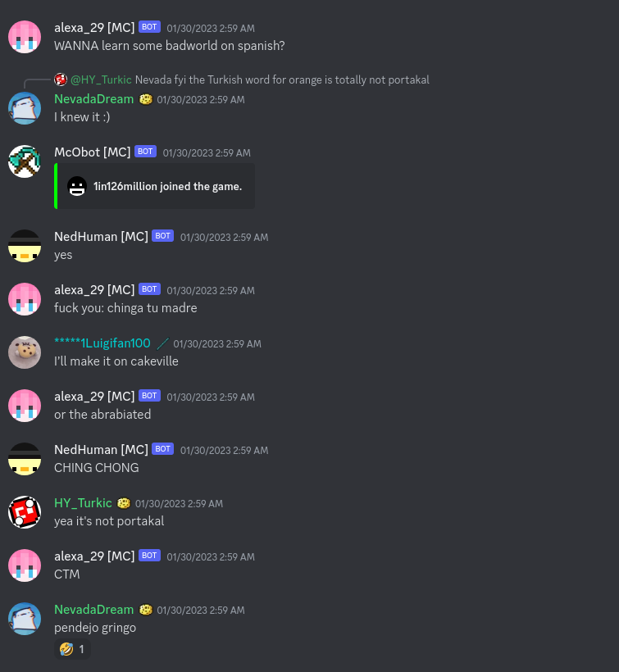Click the cookie badge next to HY_Turkic's name
The width and height of the screenshot is (619, 672).
(124, 502)
